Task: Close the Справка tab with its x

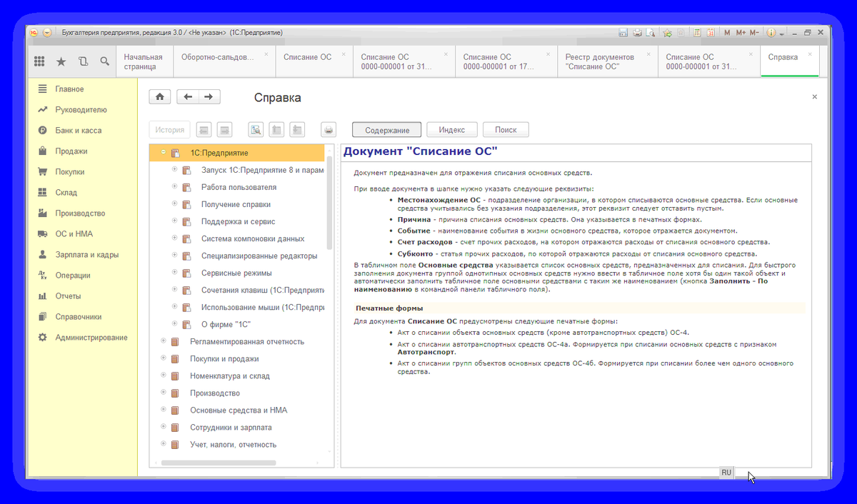Action: 809,54
